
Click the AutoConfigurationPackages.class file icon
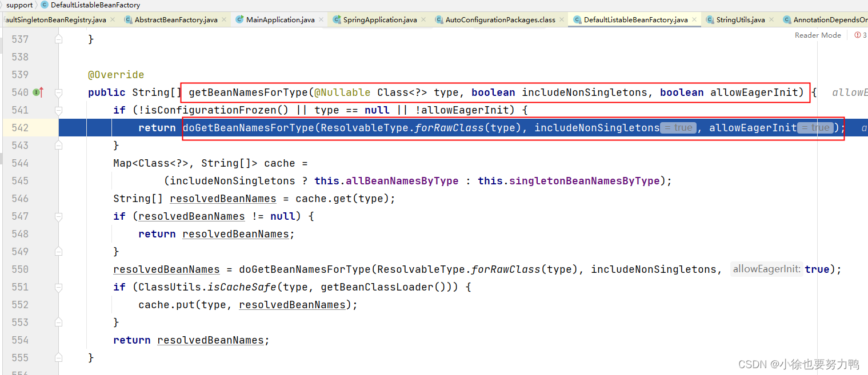point(439,19)
